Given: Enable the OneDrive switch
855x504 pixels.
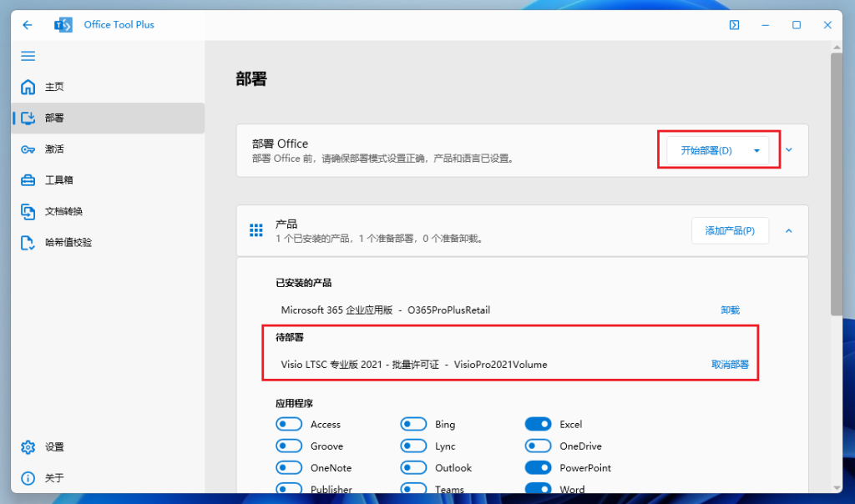Looking at the screenshot, I should click(539, 446).
